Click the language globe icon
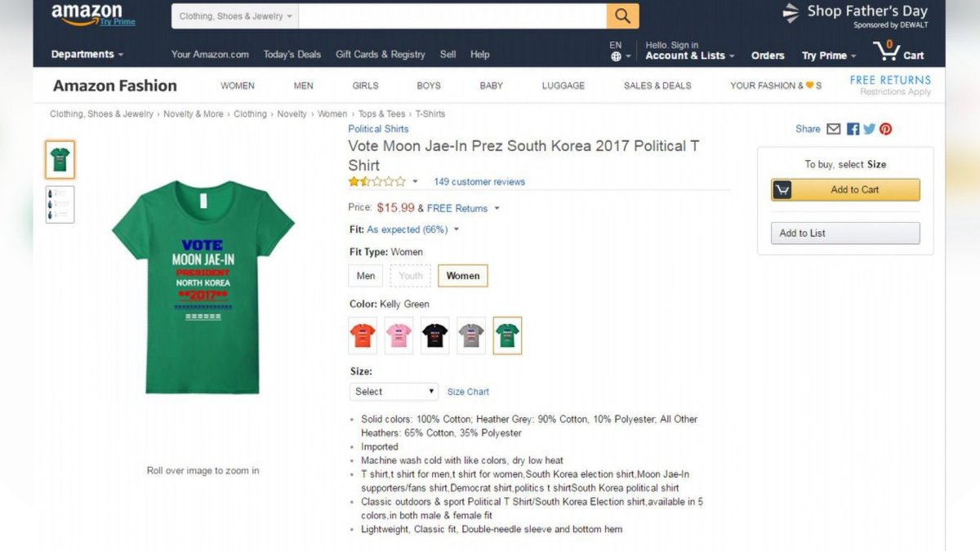 [617, 56]
